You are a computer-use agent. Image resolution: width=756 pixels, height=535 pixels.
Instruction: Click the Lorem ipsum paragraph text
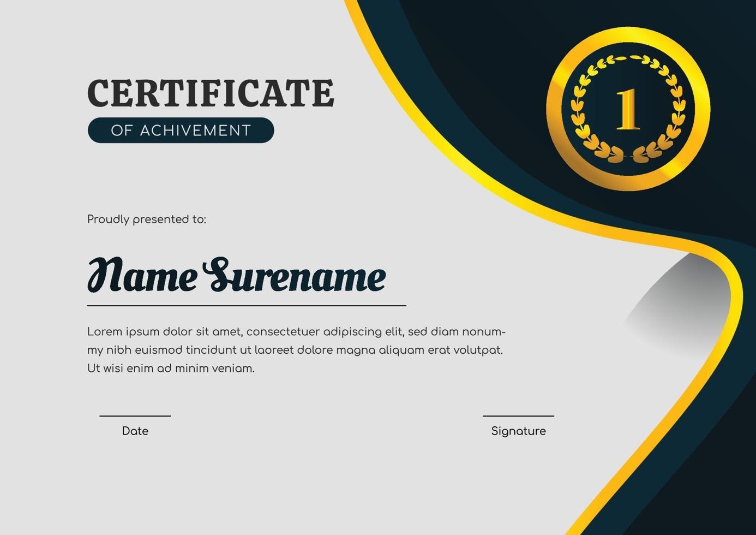[x=297, y=350]
